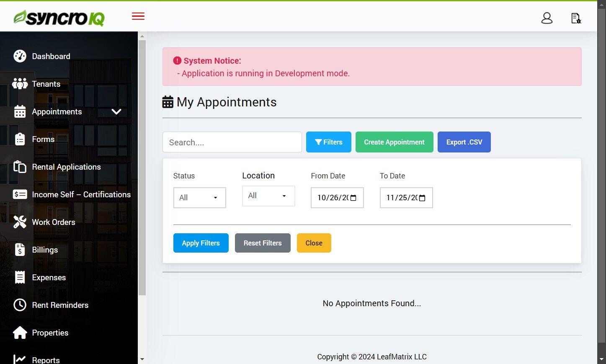Click the SyncroIQ logo
Image resolution: width=606 pixels, height=364 pixels.
pos(59,18)
